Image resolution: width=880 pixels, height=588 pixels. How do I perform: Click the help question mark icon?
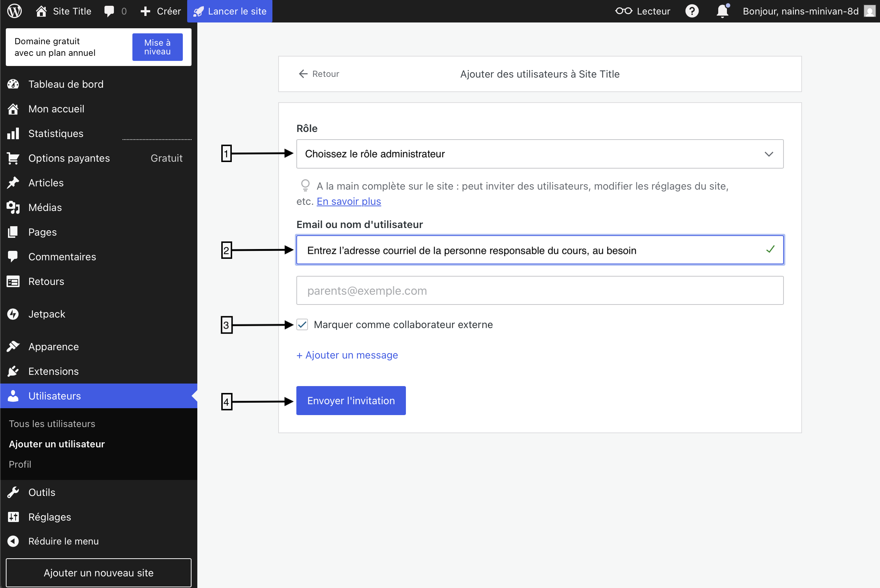click(692, 11)
